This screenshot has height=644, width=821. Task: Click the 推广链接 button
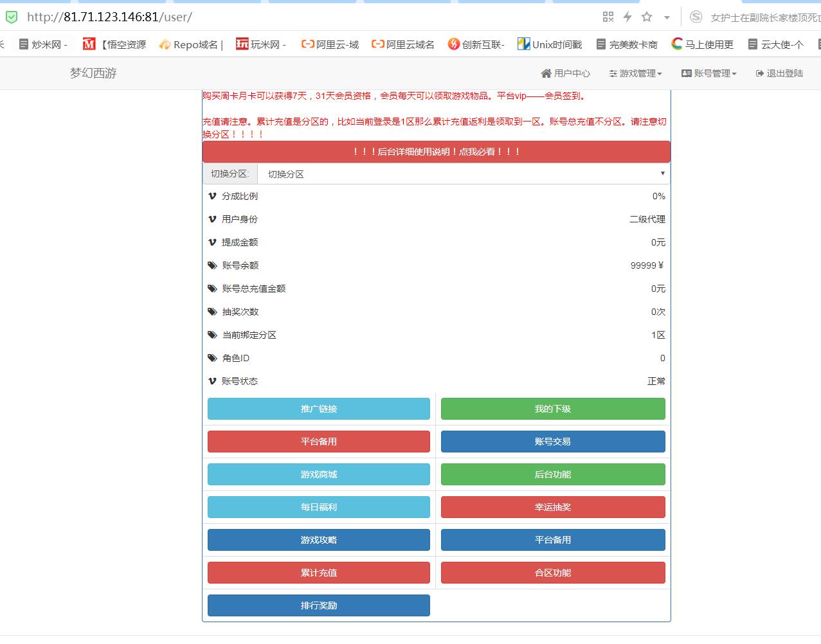pos(318,409)
